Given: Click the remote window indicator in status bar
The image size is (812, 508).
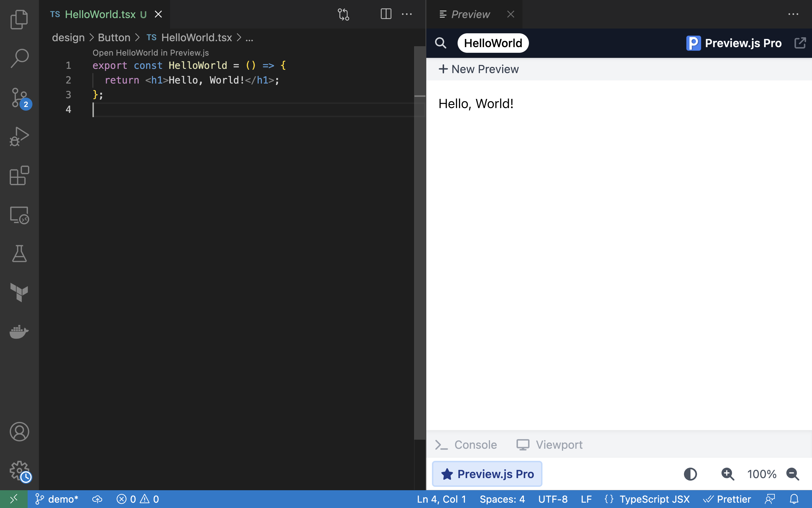Looking at the screenshot, I should click(14, 499).
